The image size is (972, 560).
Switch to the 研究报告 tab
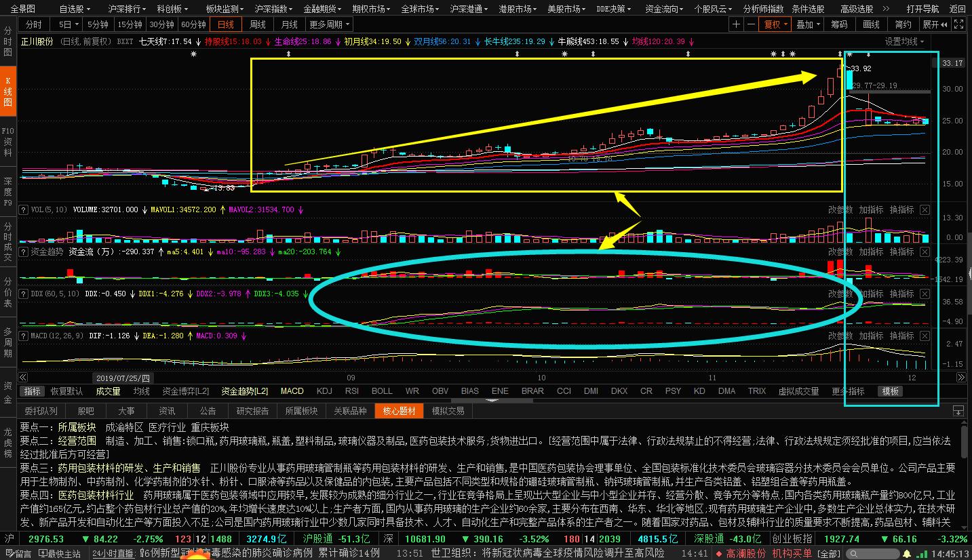point(252,411)
